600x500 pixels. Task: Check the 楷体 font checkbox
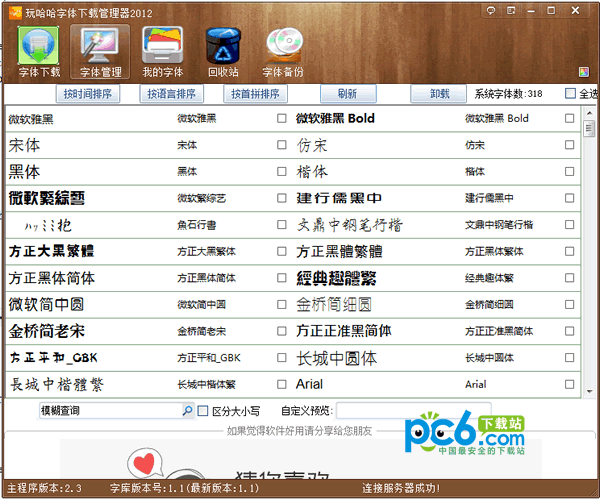[569, 171]
